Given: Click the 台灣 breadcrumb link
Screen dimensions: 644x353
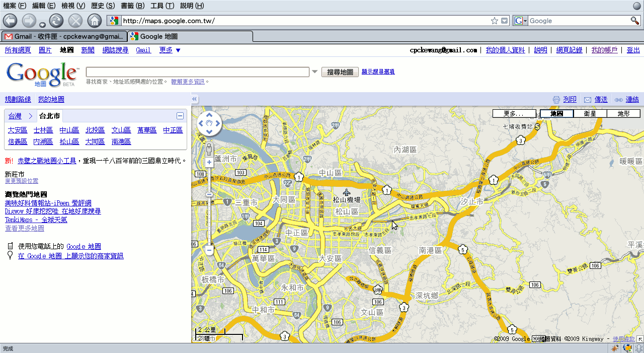Looking at the screenshot, I should pyautogui.click(x=15, y=116).
